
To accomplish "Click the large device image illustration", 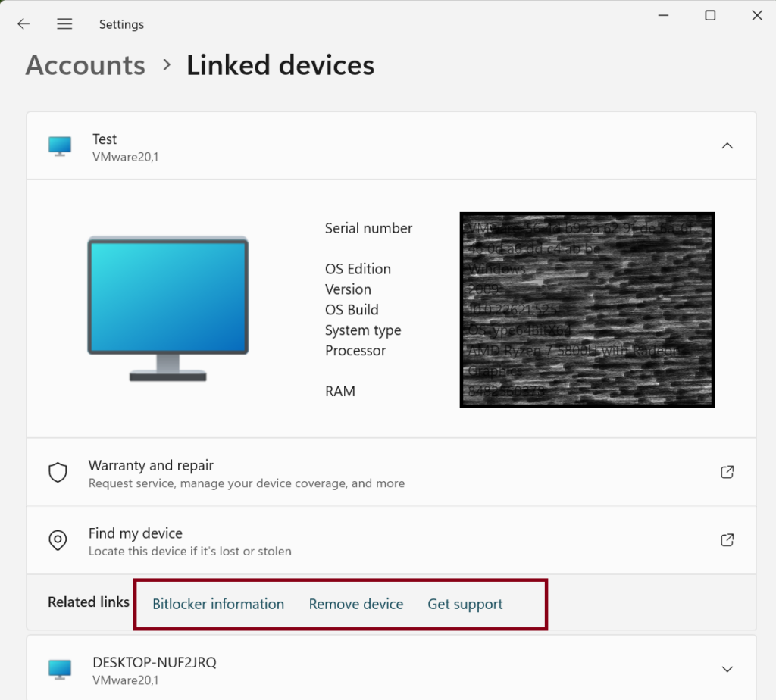I will point(167,307).
